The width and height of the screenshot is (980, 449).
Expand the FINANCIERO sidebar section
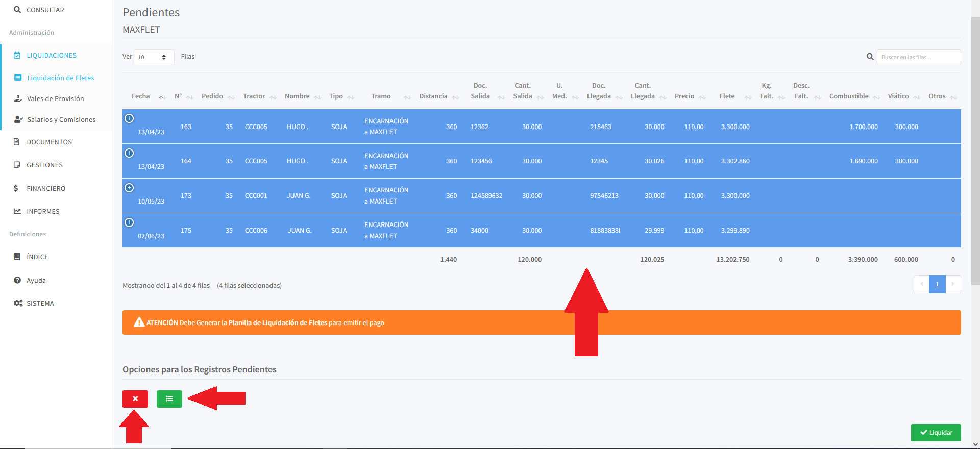tap(46, 188)
